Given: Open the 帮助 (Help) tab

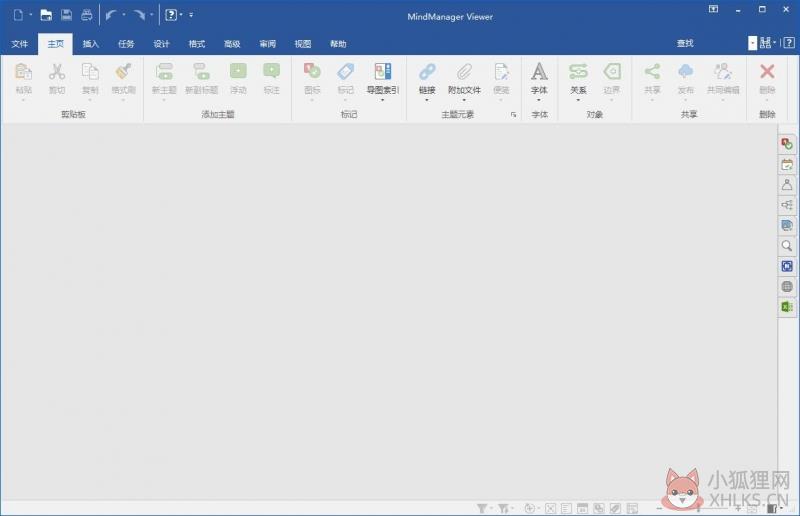Looking at the screenshot, I should (338, 44).
